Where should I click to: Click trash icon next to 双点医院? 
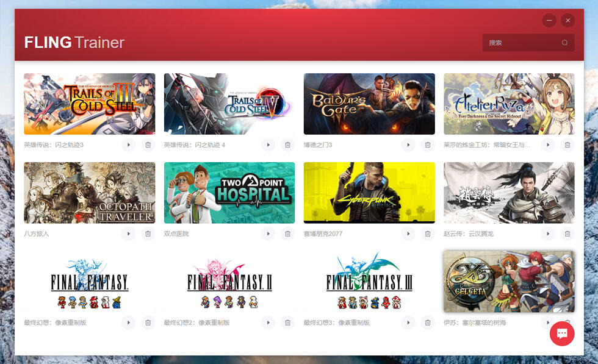(287, 234)
